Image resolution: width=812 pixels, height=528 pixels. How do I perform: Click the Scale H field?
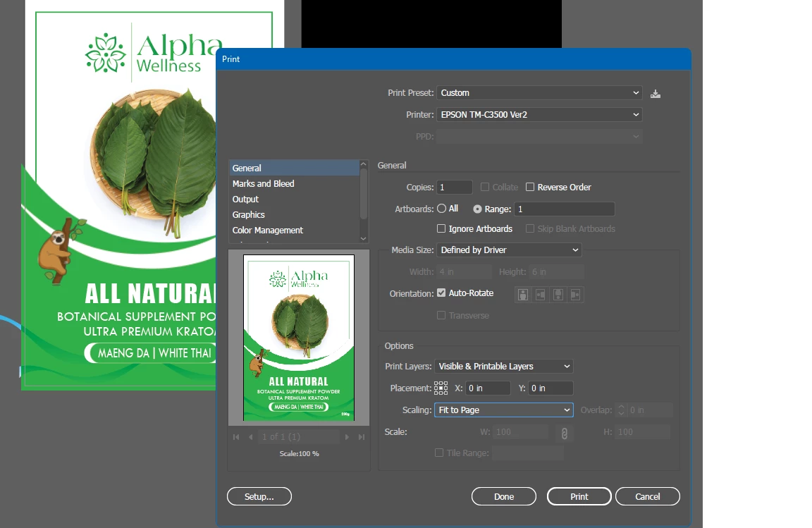[x=643, y=431]
